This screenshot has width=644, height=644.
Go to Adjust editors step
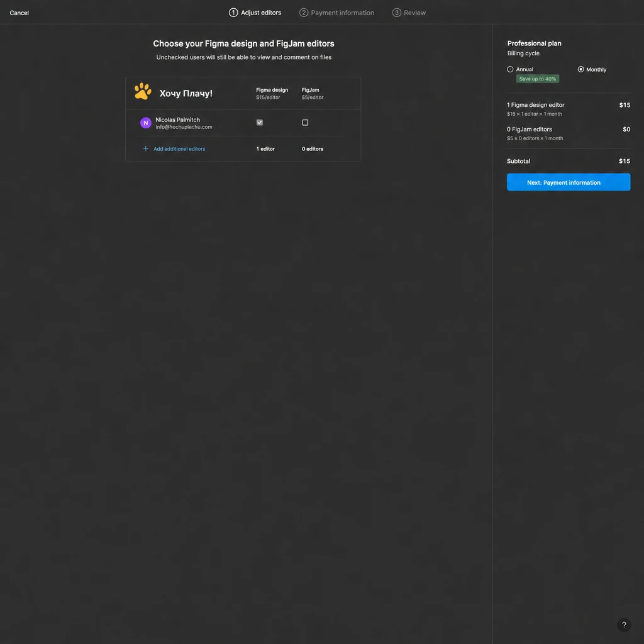point(255,13)
